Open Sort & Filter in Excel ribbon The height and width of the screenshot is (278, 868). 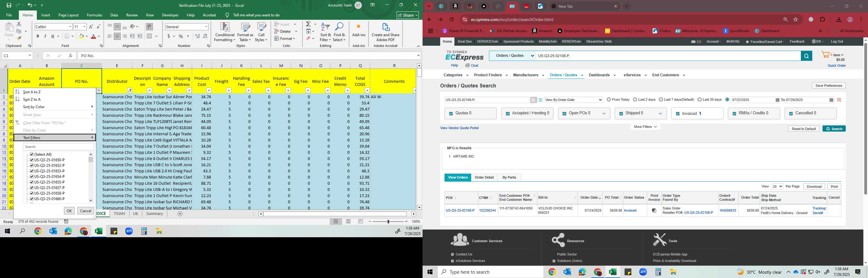[325, 32]
